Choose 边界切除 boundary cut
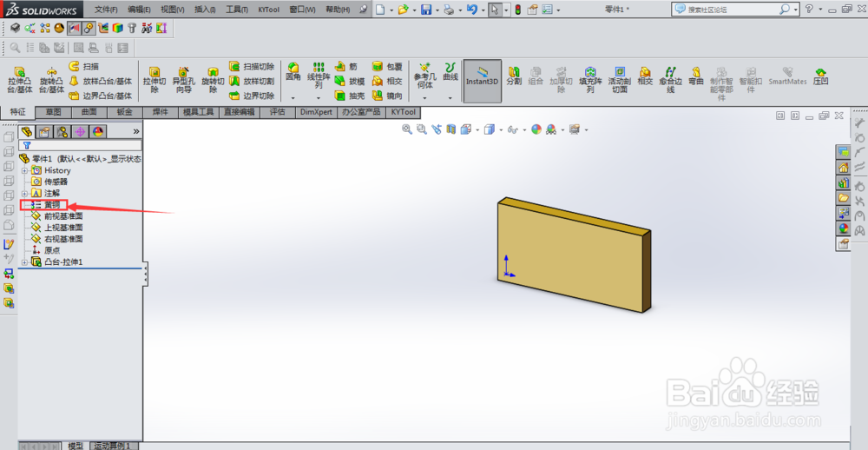 [x=252, y=96]
